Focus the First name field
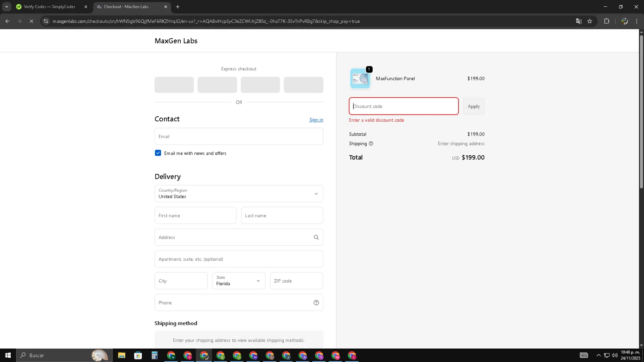This screenshot has width=644, height=362. [195, 215]
